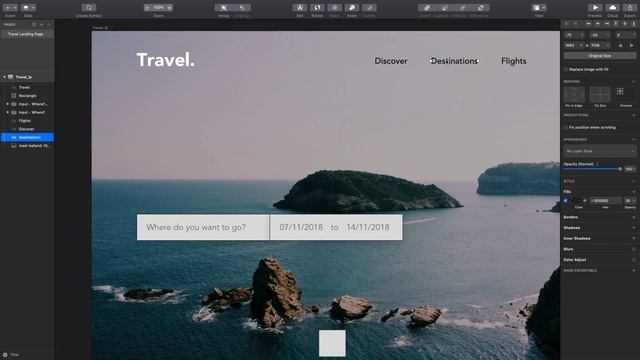Select the Travel. layer in the list
The height and width of the screenshot is (360, 640).
pyautogui.click(x=27, y=87)
